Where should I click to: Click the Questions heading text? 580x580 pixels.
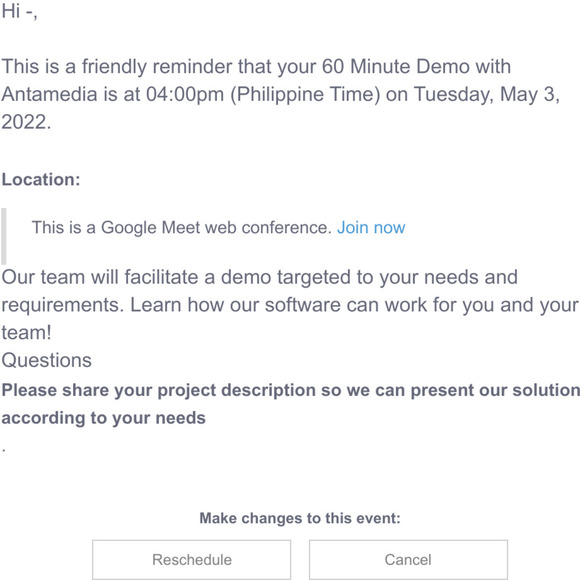(x=47, y=360)
